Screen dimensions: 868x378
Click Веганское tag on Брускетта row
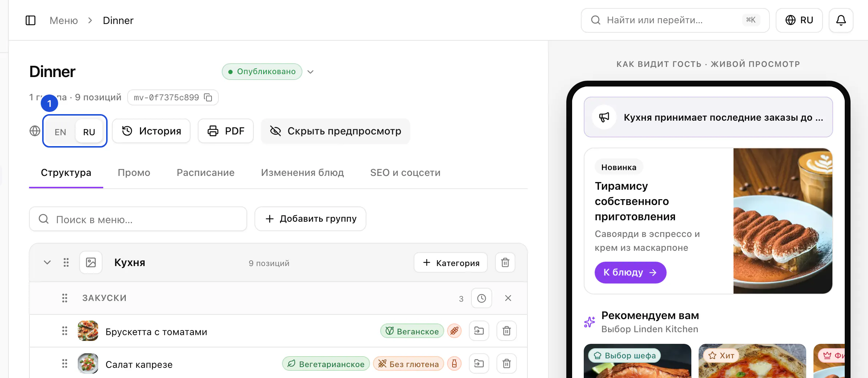(x=412, y=331)
